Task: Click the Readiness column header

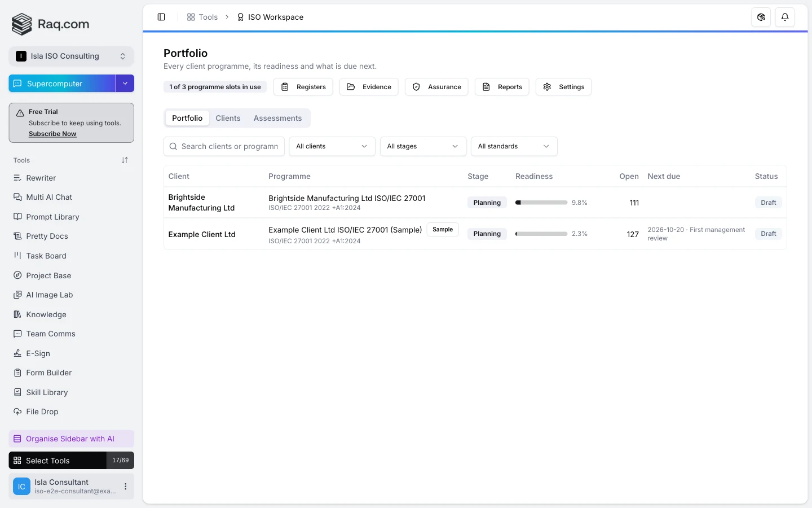Action: pos(534,176)
